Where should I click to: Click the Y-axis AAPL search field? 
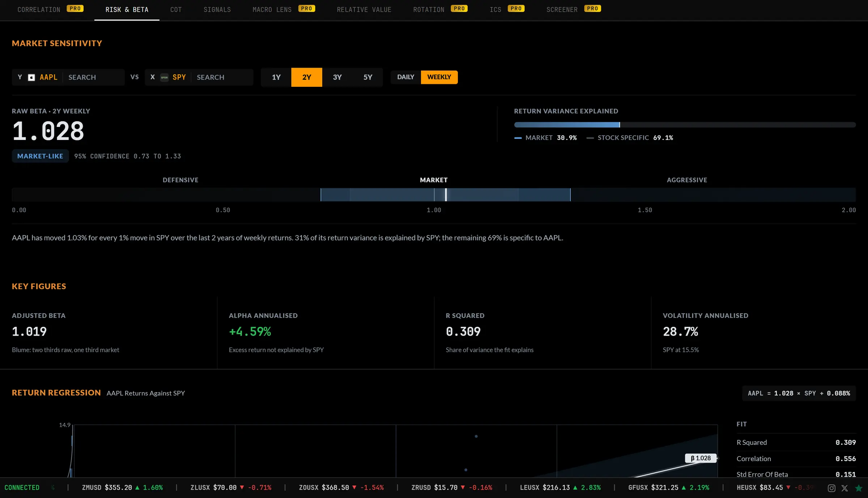[93, 77]
